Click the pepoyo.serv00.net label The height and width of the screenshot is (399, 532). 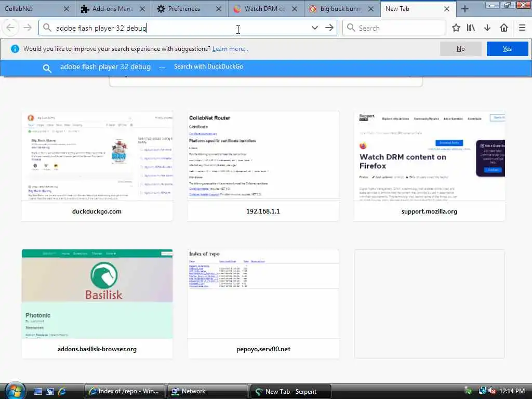(263, 349)
